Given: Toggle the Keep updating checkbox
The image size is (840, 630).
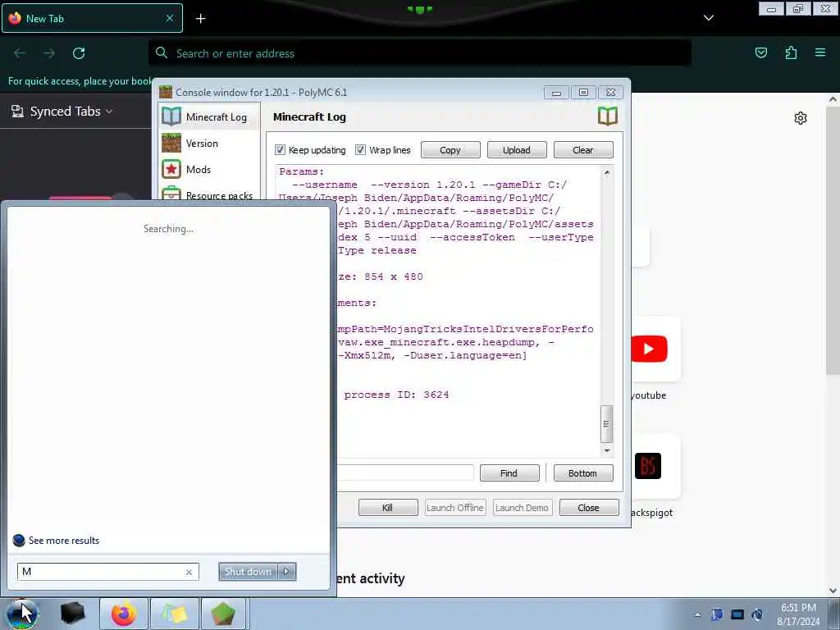Looking at the screenshot, I should 280,149.
